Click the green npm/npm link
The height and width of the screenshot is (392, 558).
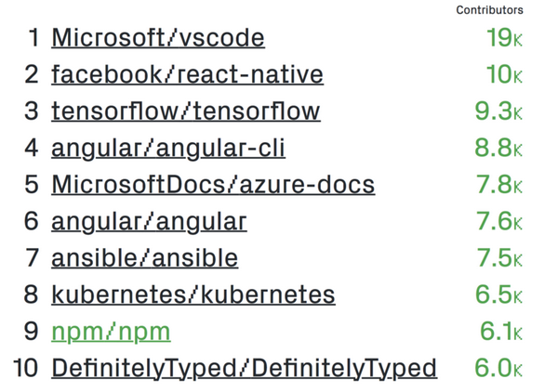point(111,332)
